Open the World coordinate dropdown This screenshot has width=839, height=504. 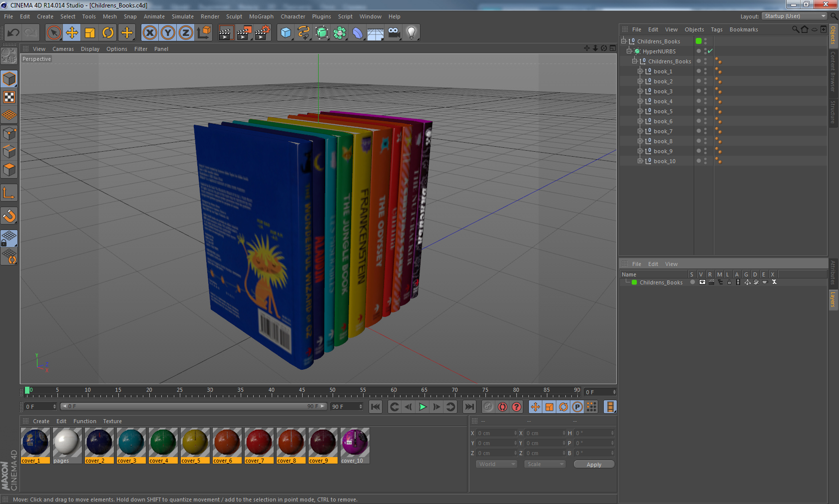[496, 465]
